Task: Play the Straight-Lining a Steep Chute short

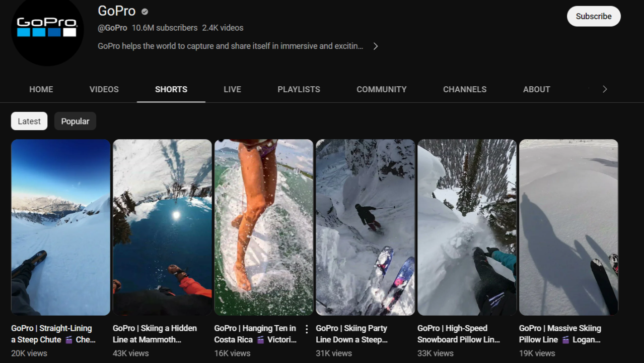Action: coord(60,227)
